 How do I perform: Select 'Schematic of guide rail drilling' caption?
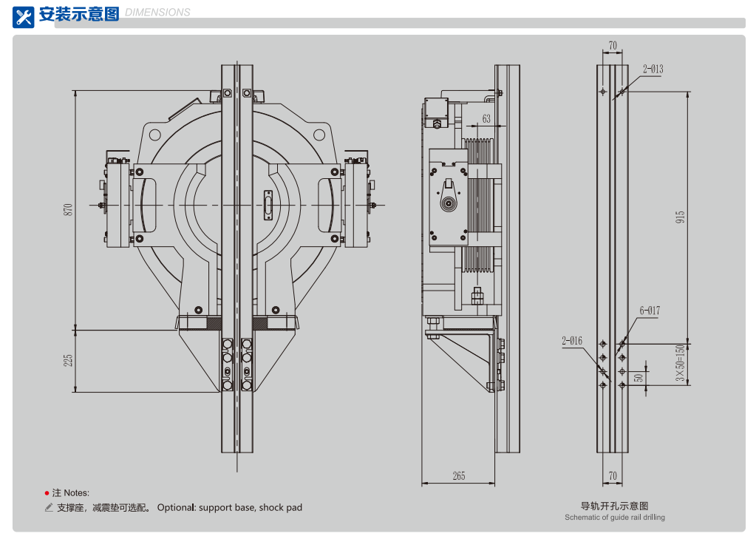[x=614, y=518]
